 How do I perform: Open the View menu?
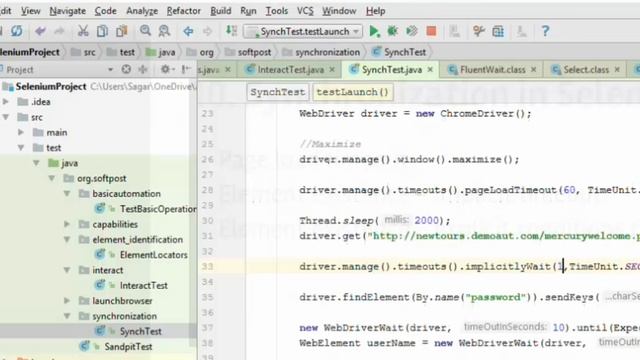(x=31, y=11)
